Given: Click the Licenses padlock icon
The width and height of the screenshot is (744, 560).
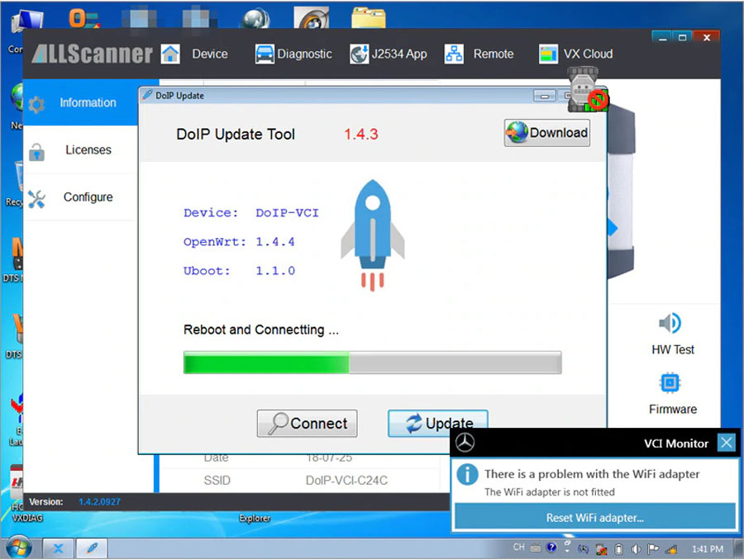Looking at the screenshot, I should 36,152.
